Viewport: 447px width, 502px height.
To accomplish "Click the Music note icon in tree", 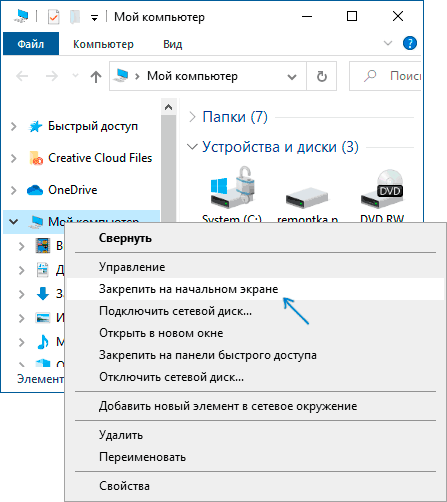I will point(43,342).
